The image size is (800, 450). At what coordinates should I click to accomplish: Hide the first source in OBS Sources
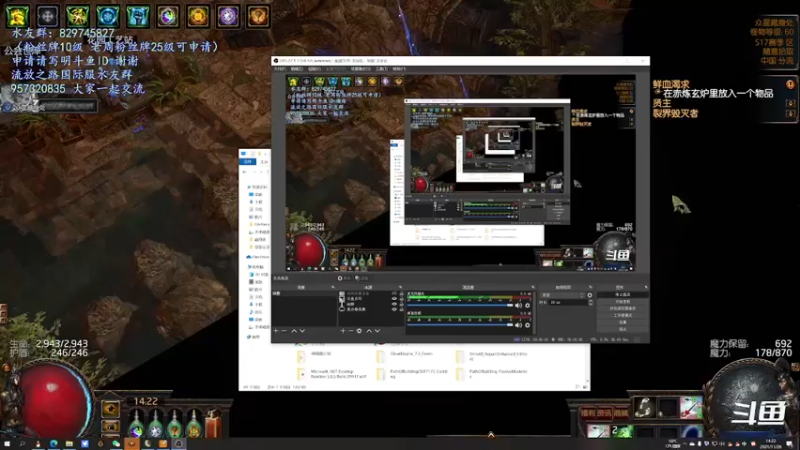[394, 293]
